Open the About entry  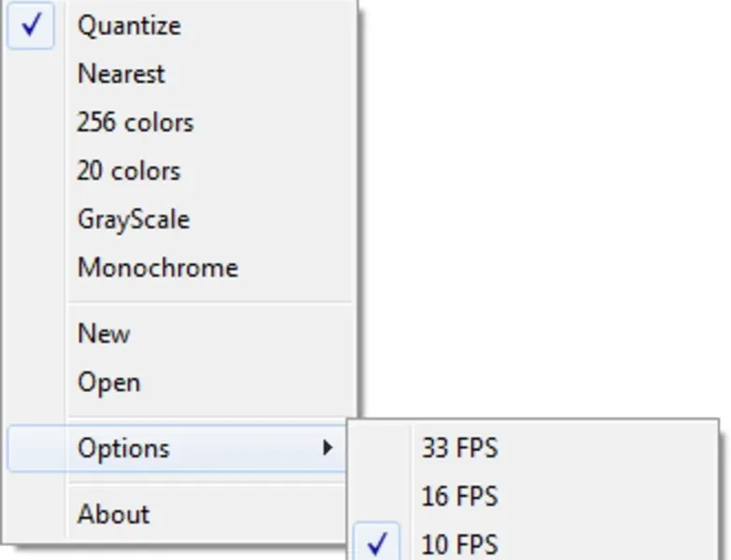[114, 514]
